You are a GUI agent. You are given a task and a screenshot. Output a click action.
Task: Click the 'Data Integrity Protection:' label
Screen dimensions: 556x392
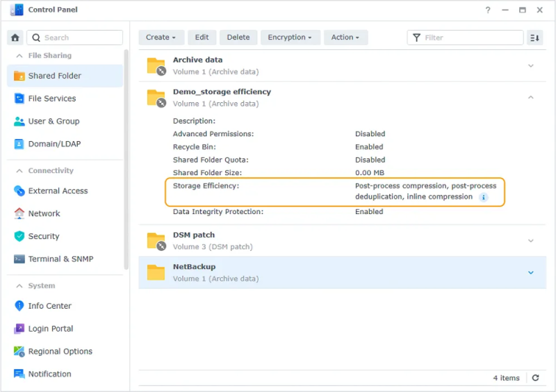[218, 212]
